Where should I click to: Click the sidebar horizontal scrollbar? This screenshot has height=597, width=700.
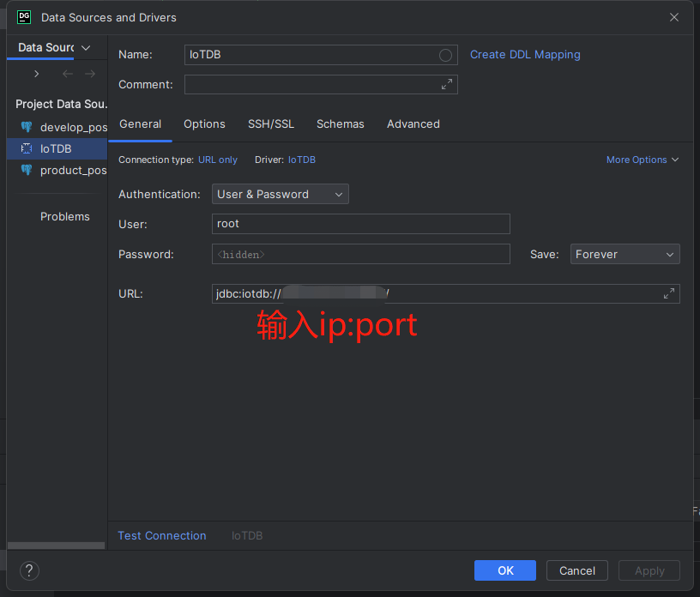(x=57, y=546)
